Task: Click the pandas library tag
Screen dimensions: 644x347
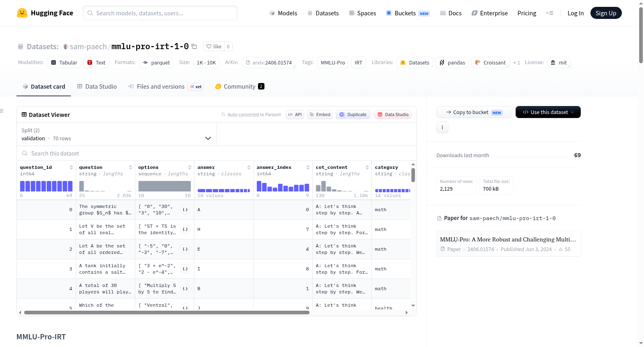Action: (452, 62)
